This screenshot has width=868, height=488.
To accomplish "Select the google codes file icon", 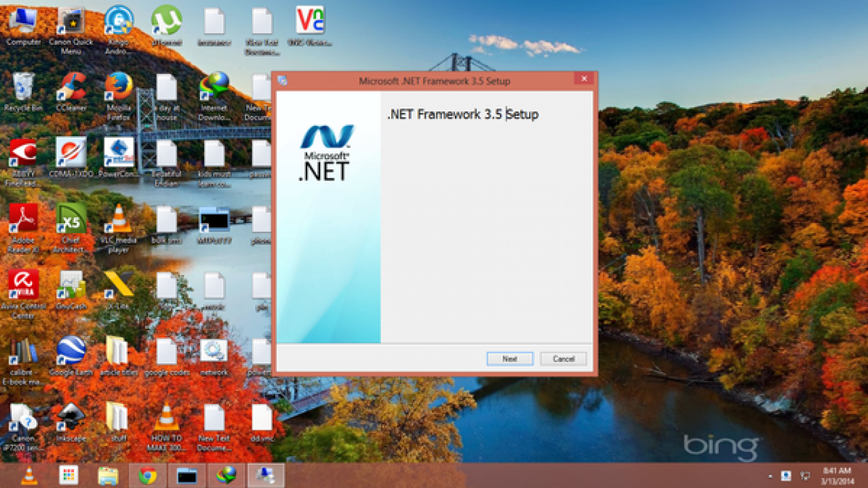I will 167,357.
